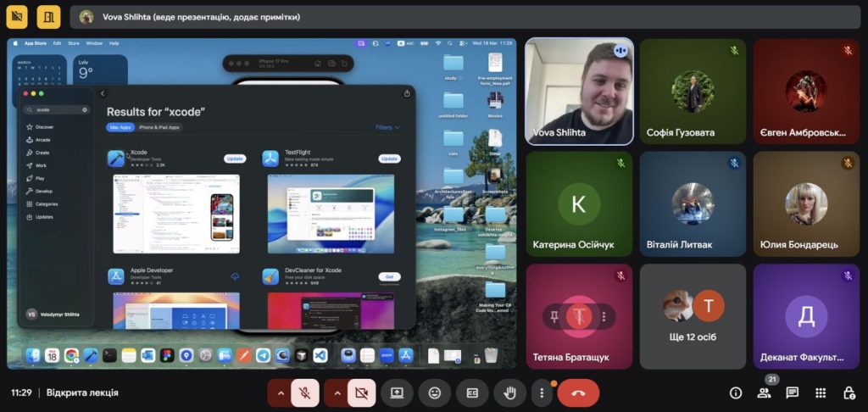The image size is (868, 412).
Task: Leave the call with red hang-up button
Action: [578, 393]
